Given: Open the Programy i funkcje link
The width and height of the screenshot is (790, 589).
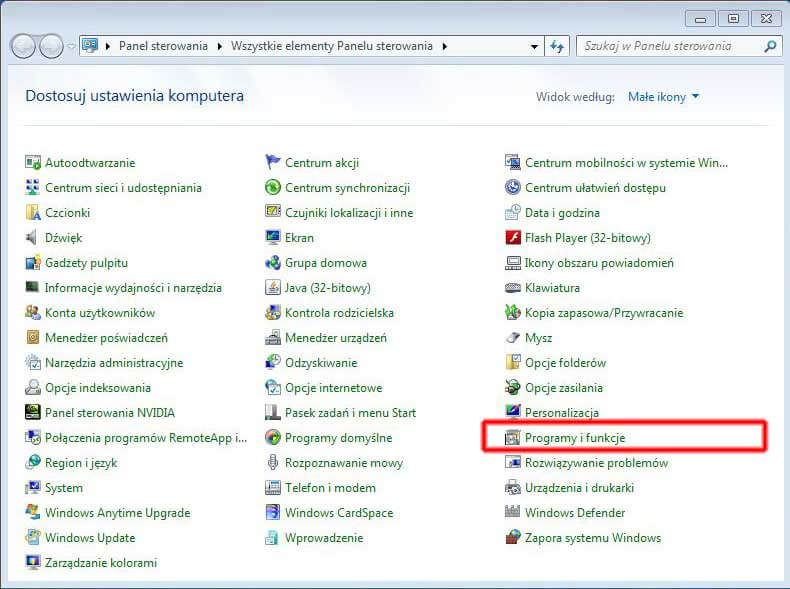Looking at the screenshot, I should 575,438.
